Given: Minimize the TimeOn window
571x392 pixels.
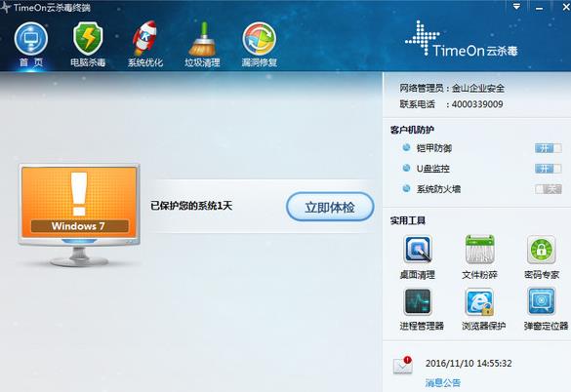Looking at the screenshot, I should click(540, 7).
